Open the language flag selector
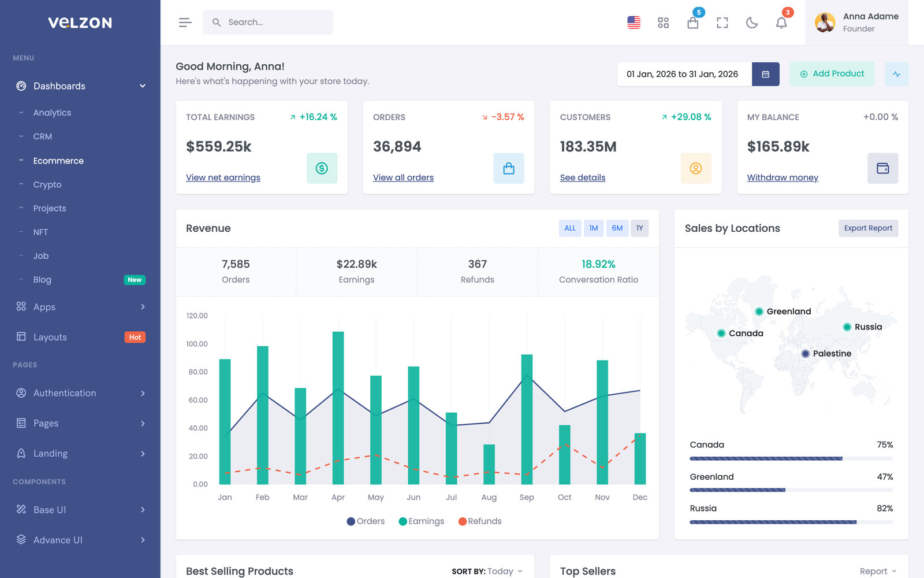Image resolution: width=924 pixels, height=578 pixels. [x=634, y=23]
